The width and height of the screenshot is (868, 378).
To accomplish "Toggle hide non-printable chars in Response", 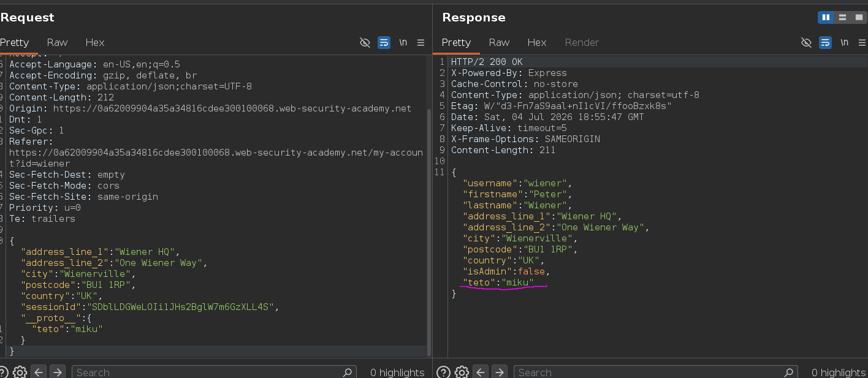I will tap(806, 42).
